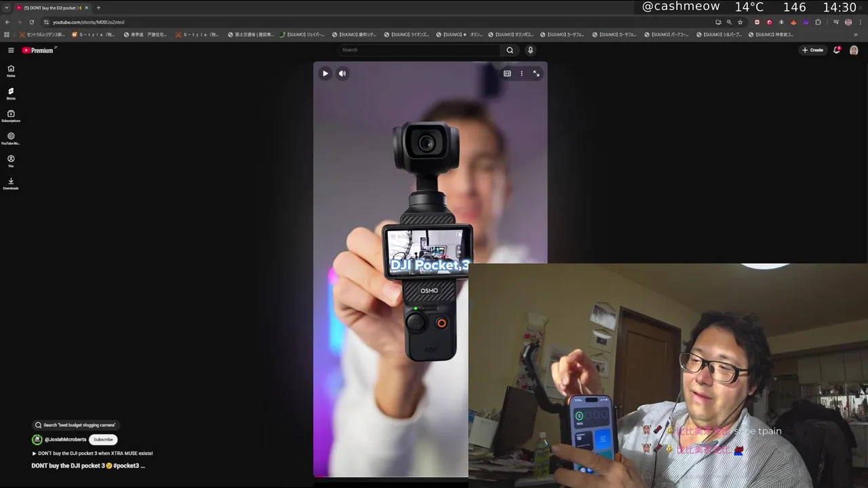Click the Create button
This screenshot has width=868, height=488.
812,50
